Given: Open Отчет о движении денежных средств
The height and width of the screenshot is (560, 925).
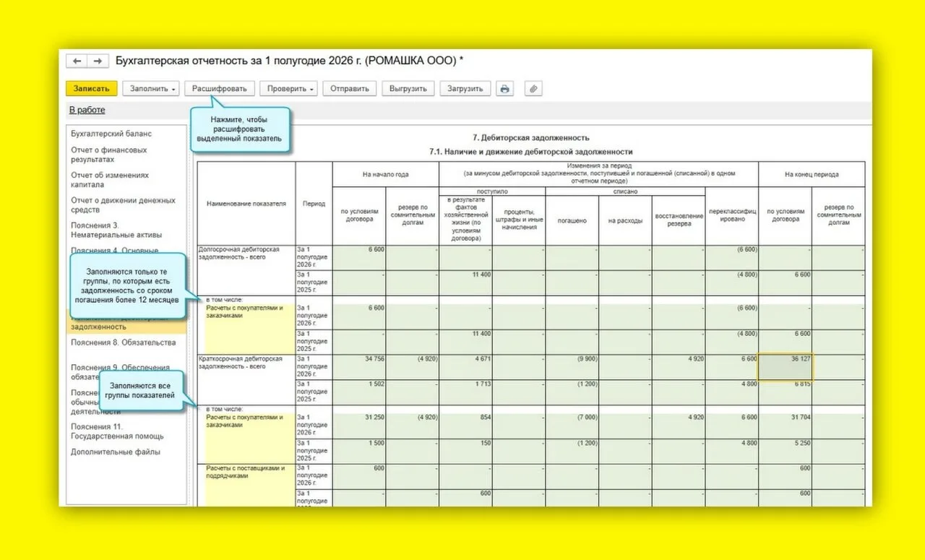Looking at the screenshot, I should point(123,205).
